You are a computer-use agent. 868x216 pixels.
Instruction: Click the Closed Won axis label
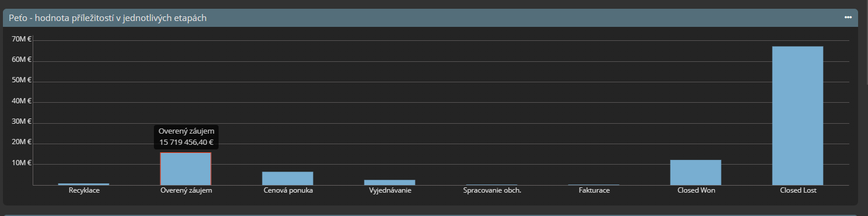696,190
